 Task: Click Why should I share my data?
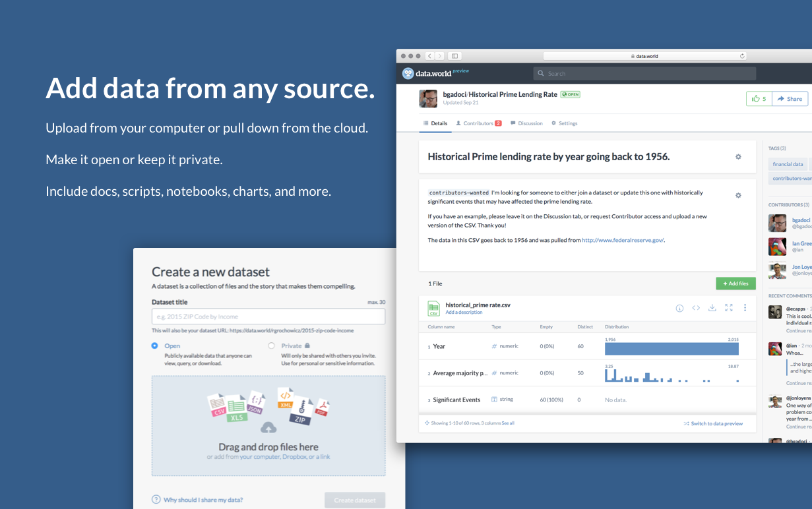coord(203,500)
